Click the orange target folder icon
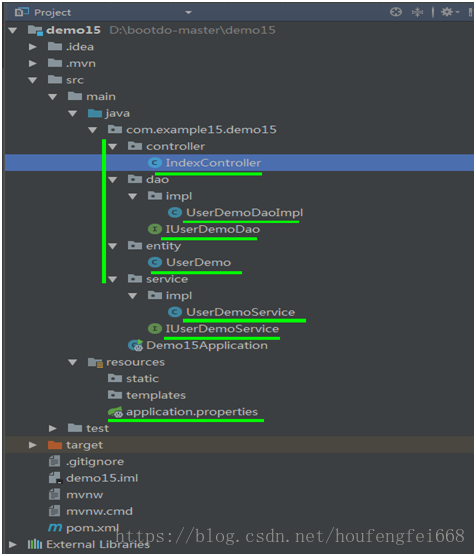Image resolution: width=476 pixels, height=556 pixels. coord(55,445)
